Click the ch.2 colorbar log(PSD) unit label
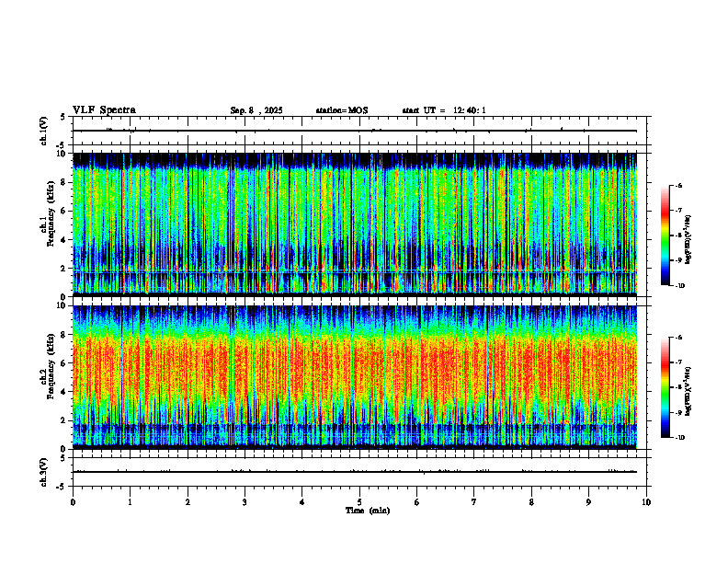The width and height of the screenshot is (728, 563). click(x=688, y=391)
